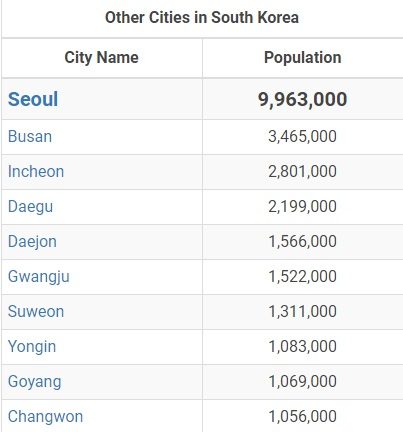Open the Gwangju city link
Screen dimensions: 403x432
point(39,277)
